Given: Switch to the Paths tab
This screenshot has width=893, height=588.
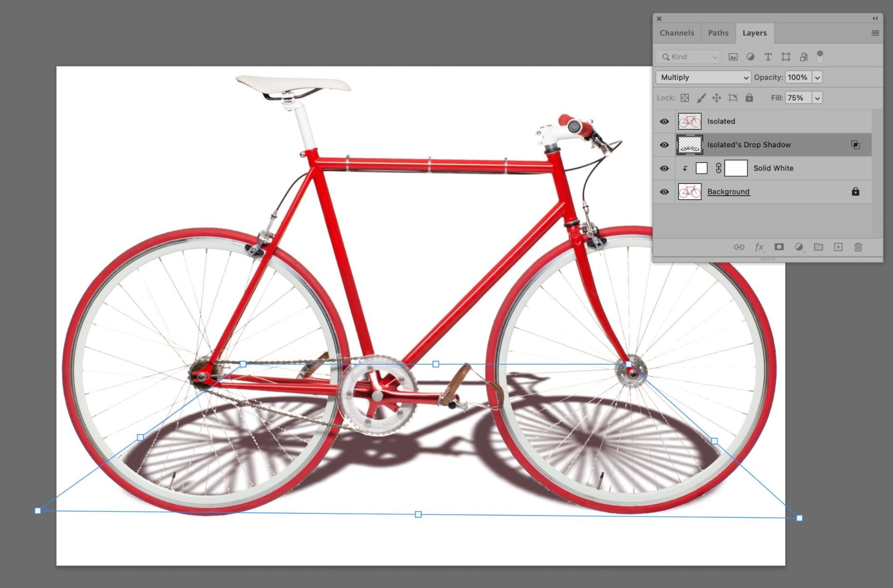Looking at the screenshot, I should tap(718, 33).
